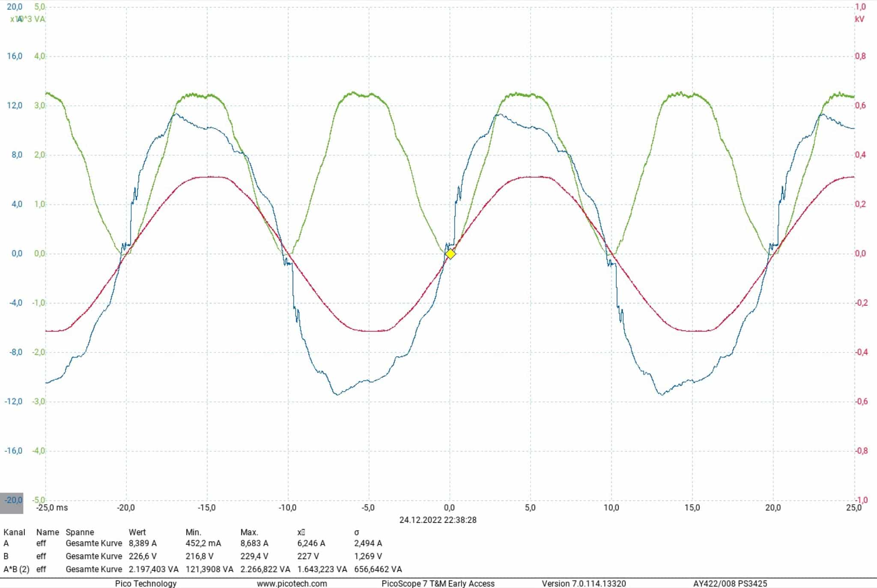Open the www.picotech.com link

point(292,583)
